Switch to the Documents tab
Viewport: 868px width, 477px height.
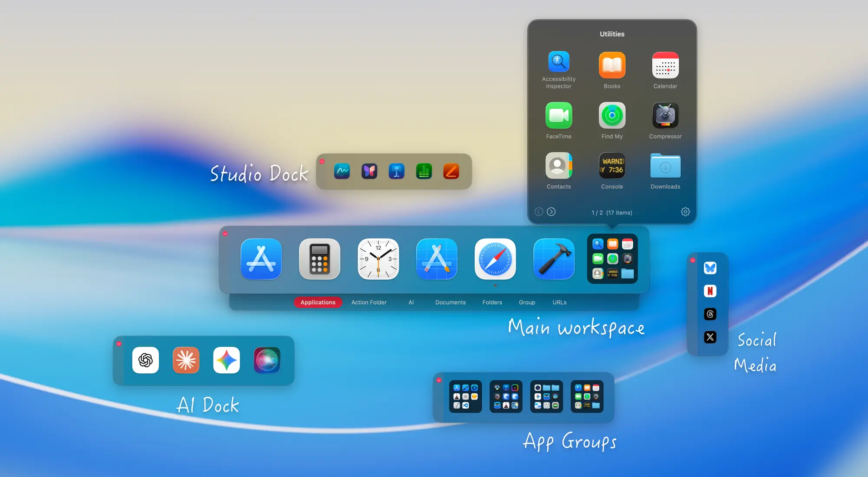[450, 302]
